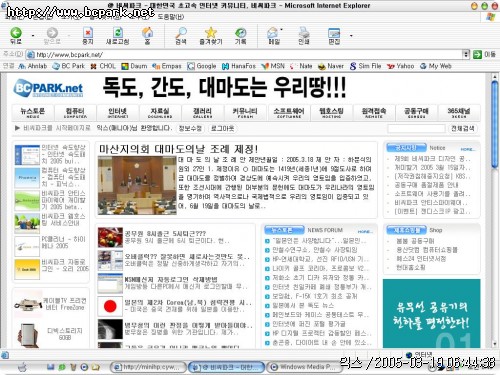Open Notice panel MORE link
Screen dimensions: 500x375
pyautogui.click(x=467, y=149)
